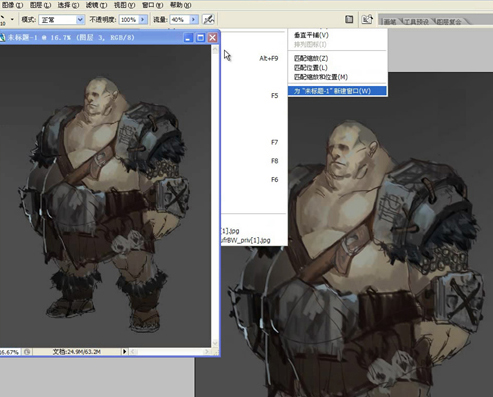This screenshot has height=397, width=493.
Task: Open the 模式 blend mode dropdown
Action: click(62, 20)
